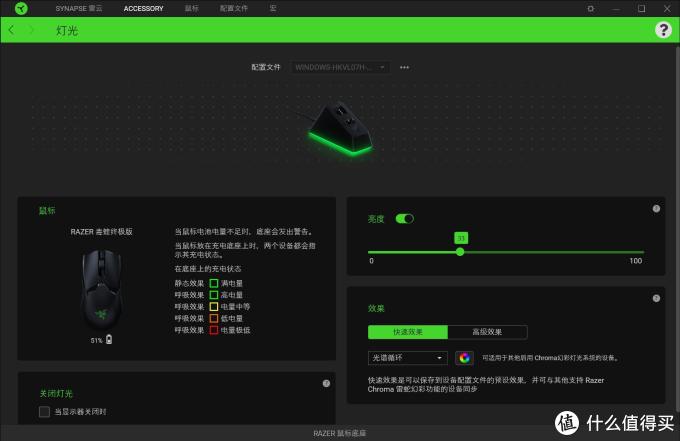Click the green 满电量 color swatch
This screenshot has height=441, width=680.
point(214,283)
